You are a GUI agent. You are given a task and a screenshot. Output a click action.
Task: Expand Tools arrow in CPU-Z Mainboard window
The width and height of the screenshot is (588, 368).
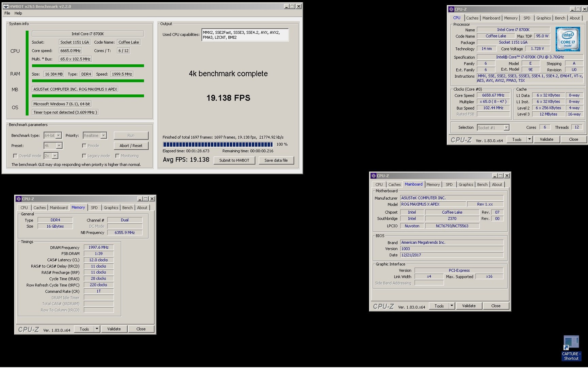452,306
